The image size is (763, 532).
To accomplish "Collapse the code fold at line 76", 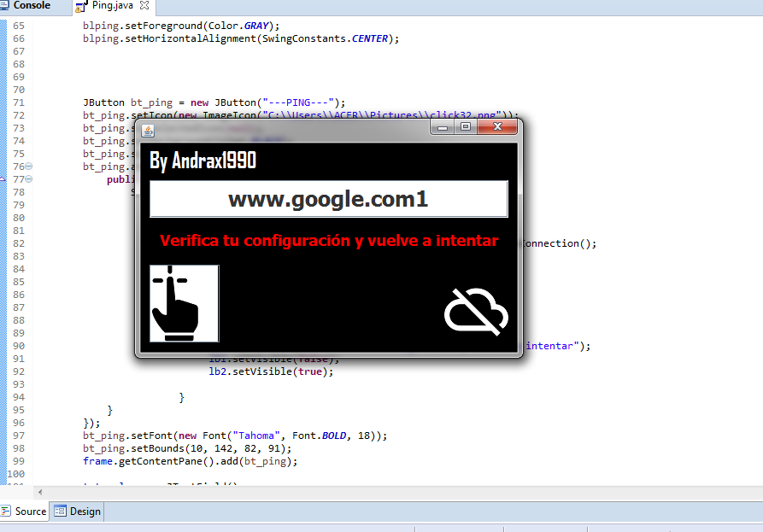I will pyautogui.click(x=29, y=167).
